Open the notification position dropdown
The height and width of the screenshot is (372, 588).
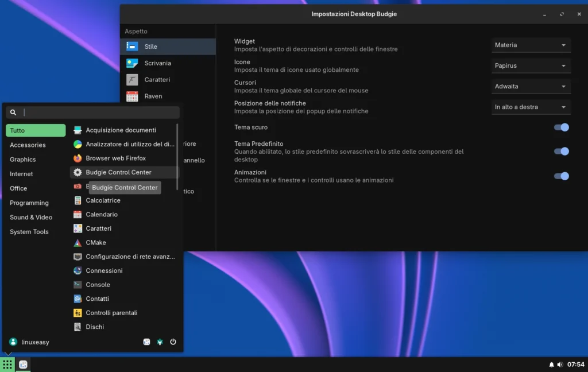pyautogui.click(x=531, y=106)
